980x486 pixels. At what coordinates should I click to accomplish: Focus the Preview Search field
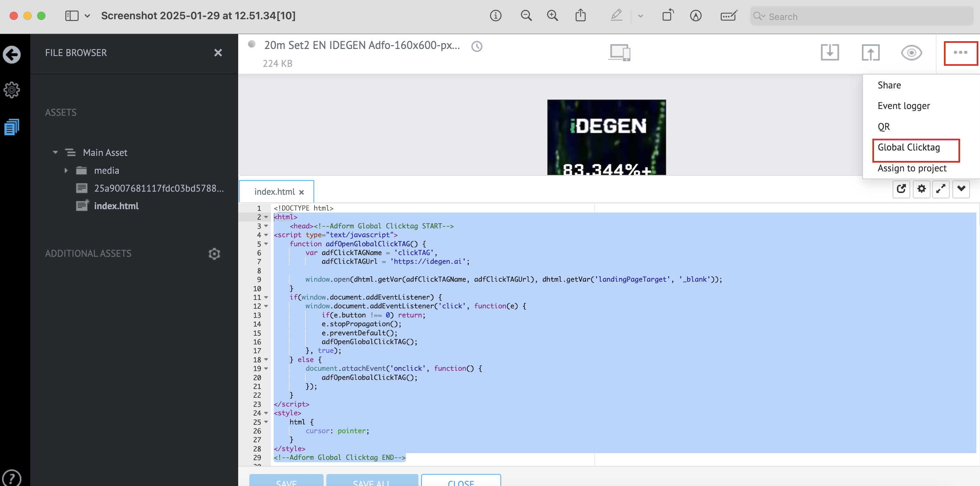point(862,16)
